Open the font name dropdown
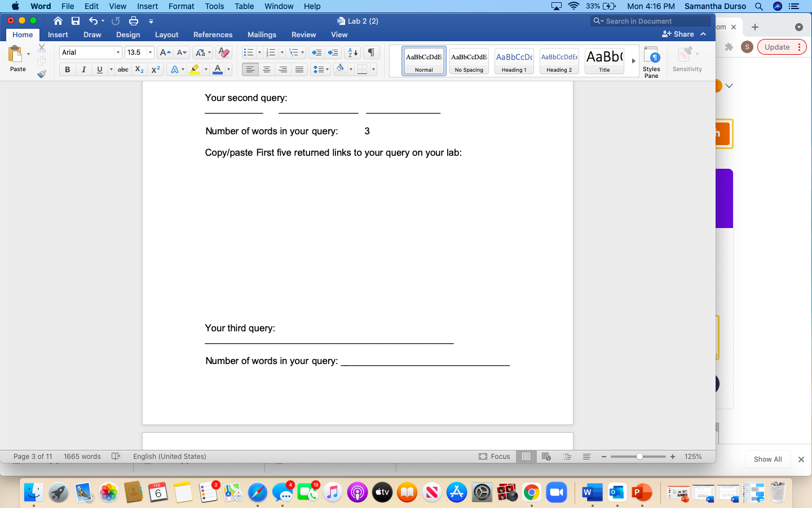The height and width of the screenshot is (508, 812). click(118, 52)
